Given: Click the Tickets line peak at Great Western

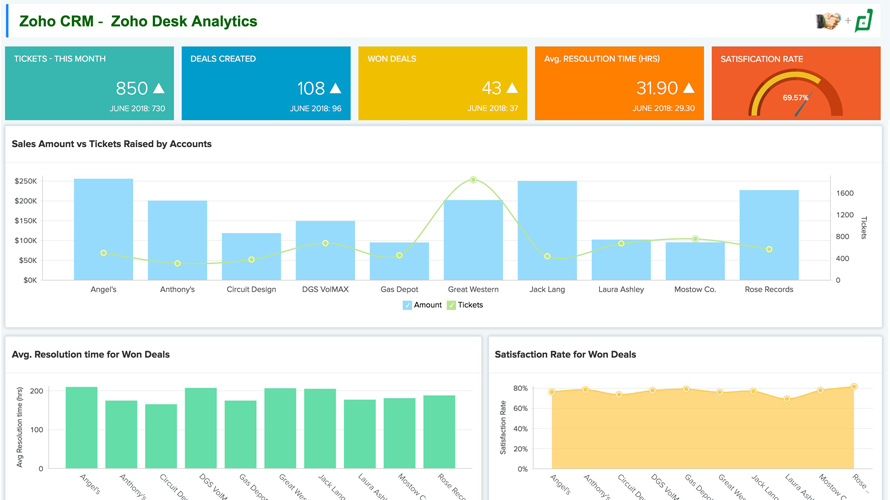Looking at the screenshot, I should (x=473, y=180).
